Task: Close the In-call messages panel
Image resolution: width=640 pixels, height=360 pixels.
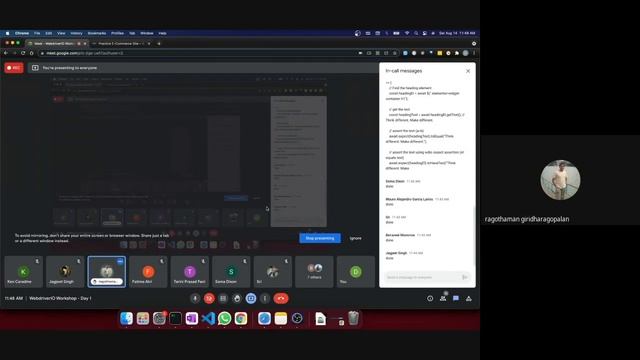Action: 468,71
